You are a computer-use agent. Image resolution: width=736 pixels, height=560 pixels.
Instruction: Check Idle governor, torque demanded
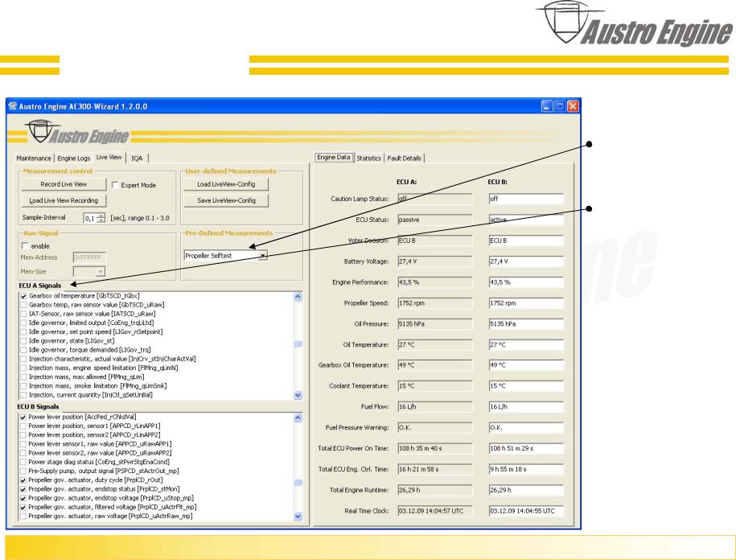[x=23, y=350]
